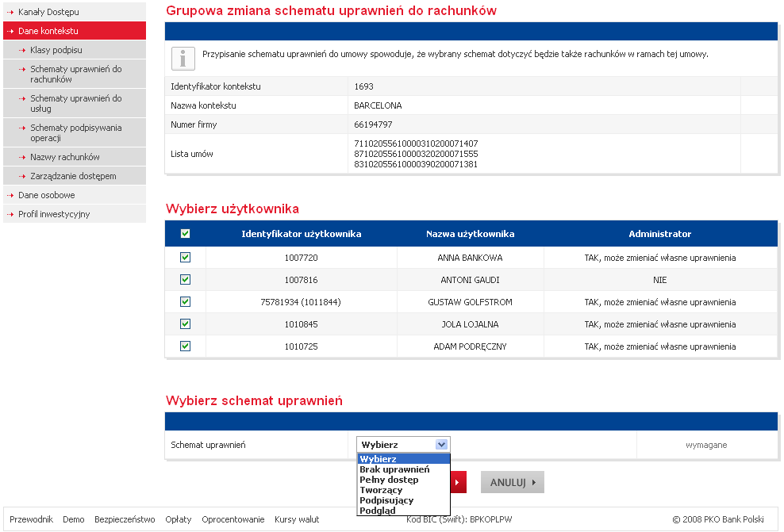Viewport: 784px width, 532px height.
Task: Click context identifier value 1693
Action: coord(363,86)
